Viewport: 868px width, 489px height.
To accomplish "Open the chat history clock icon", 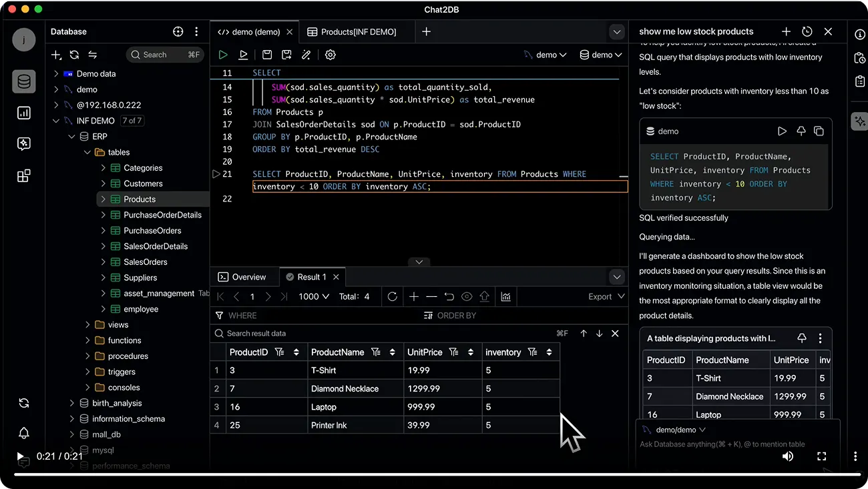I will [807, 31].
